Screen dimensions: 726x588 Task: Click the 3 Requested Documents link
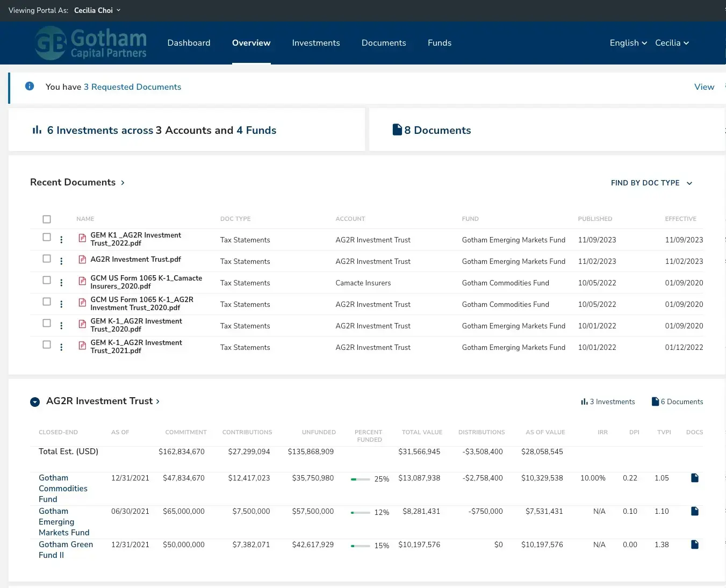coord(132,87)
